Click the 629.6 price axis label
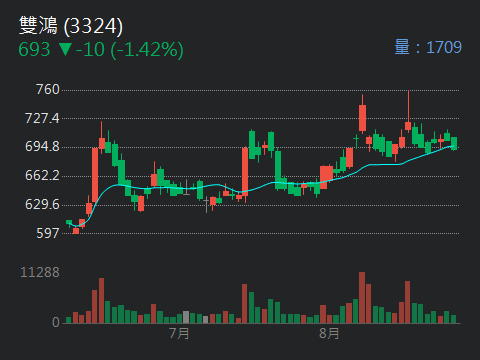 pos(42,204)
